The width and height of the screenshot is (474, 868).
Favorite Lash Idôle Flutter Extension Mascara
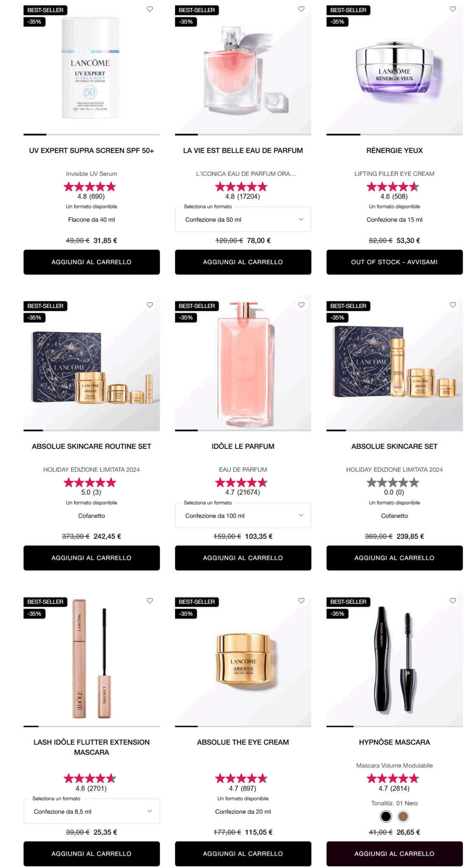click(x=150, y=601)
